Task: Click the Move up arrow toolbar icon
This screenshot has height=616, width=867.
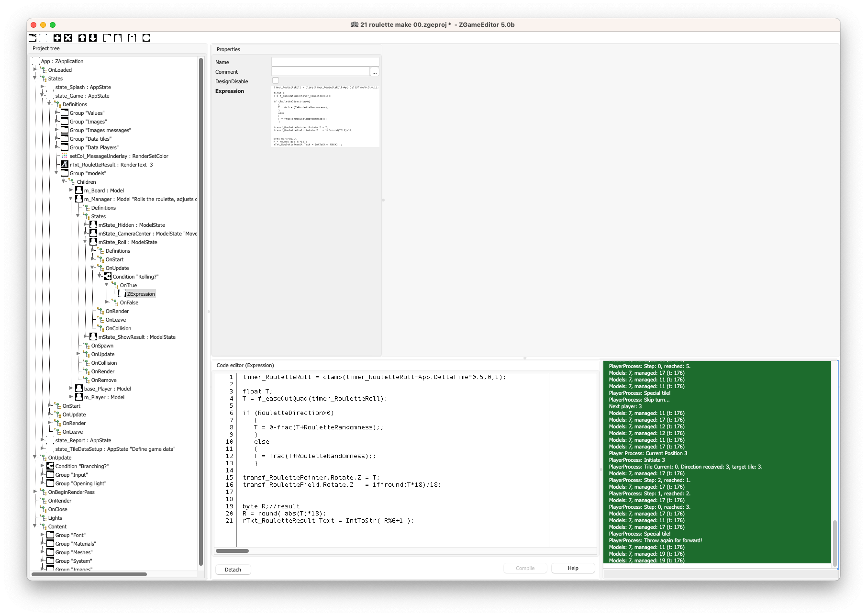Action: 82,38
